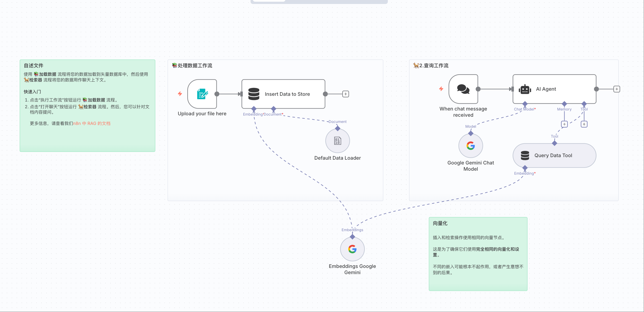
Task: Click output handle of AI Agent node
Action: [596, 89]
